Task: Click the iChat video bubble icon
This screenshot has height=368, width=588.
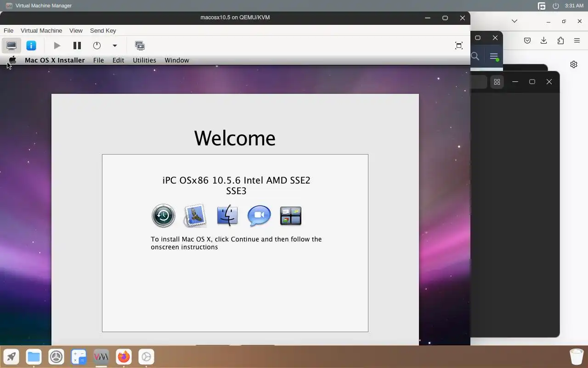Action: coord(259,216)
